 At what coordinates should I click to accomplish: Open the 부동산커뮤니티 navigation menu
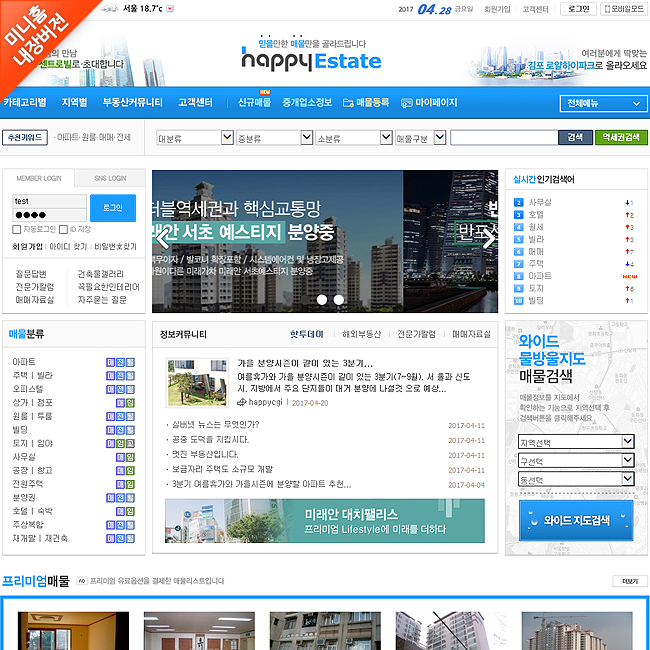tap(133, 102)
